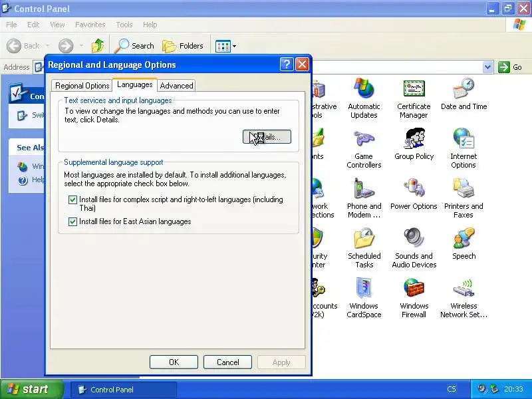Screen dimensions: 532x399
Task: Click the Forward arrow toolbar button
Action: click(66, 46)
